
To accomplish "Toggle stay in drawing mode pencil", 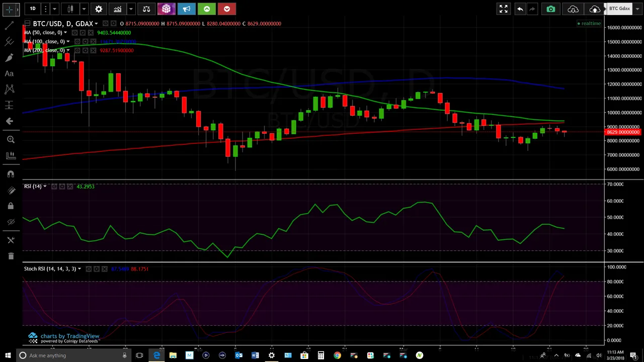I will pyautogui.click(x=11, y=190).
